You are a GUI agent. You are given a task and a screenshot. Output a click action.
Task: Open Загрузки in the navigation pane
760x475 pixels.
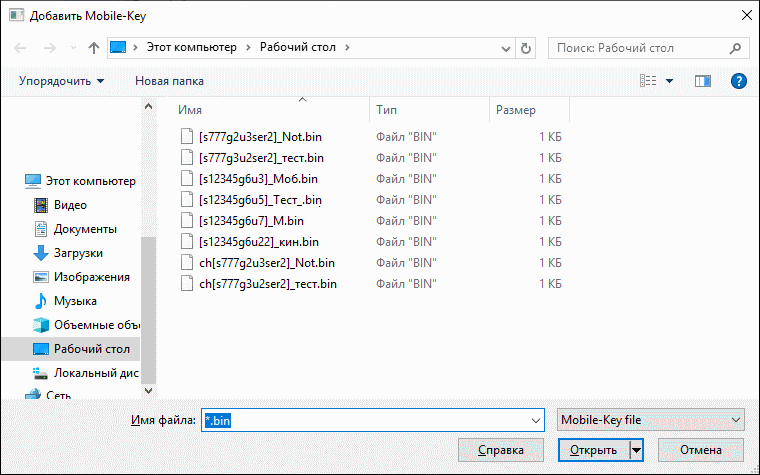click(x=78, y=253)
